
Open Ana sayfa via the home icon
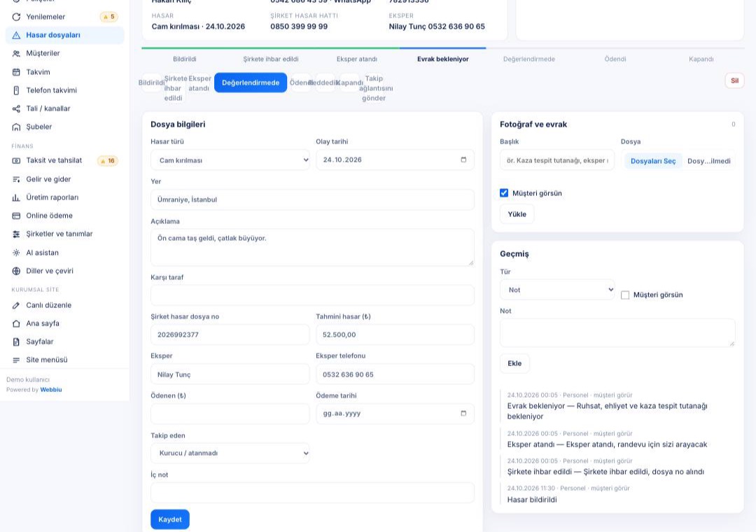point(16,323)
